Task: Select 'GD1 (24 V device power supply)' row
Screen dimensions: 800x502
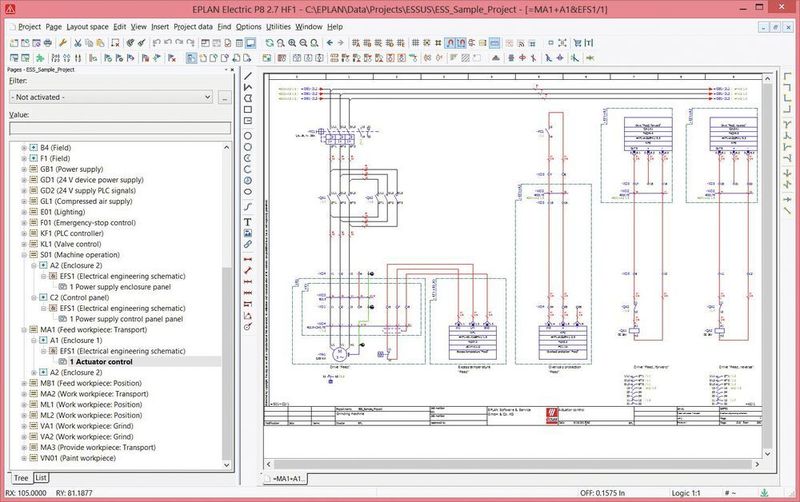Action: tap(92, 180)
